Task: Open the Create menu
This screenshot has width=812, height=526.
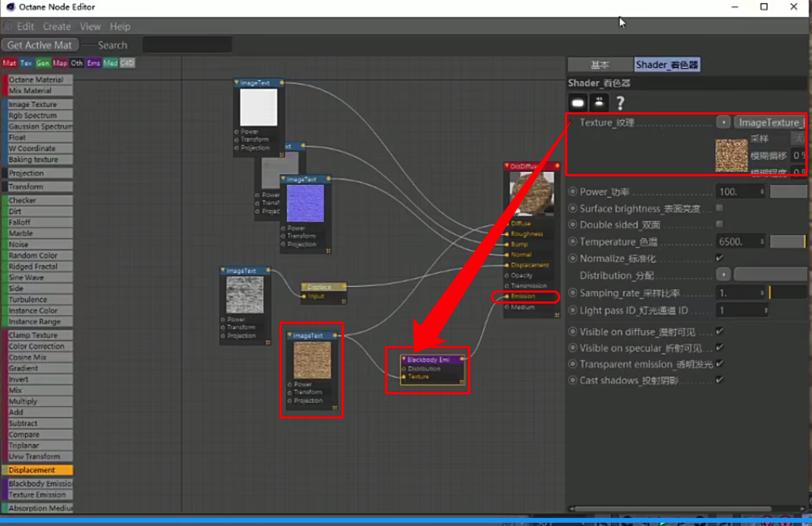Action: point(57,27)
